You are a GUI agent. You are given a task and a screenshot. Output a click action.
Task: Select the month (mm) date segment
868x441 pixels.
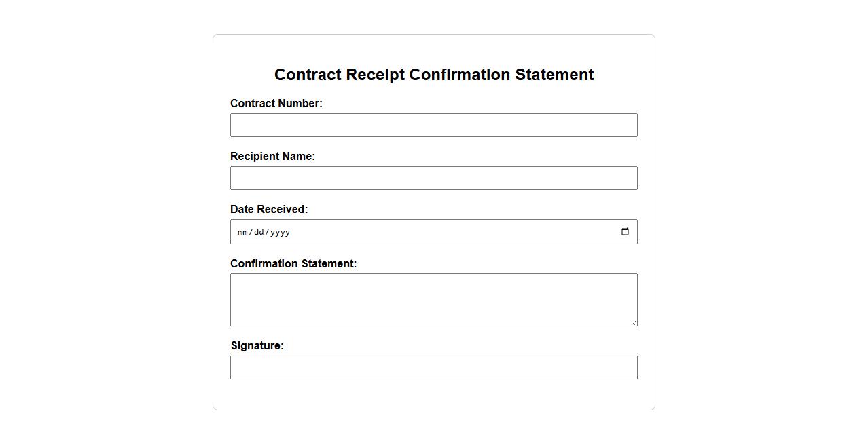tap(242, 232)
